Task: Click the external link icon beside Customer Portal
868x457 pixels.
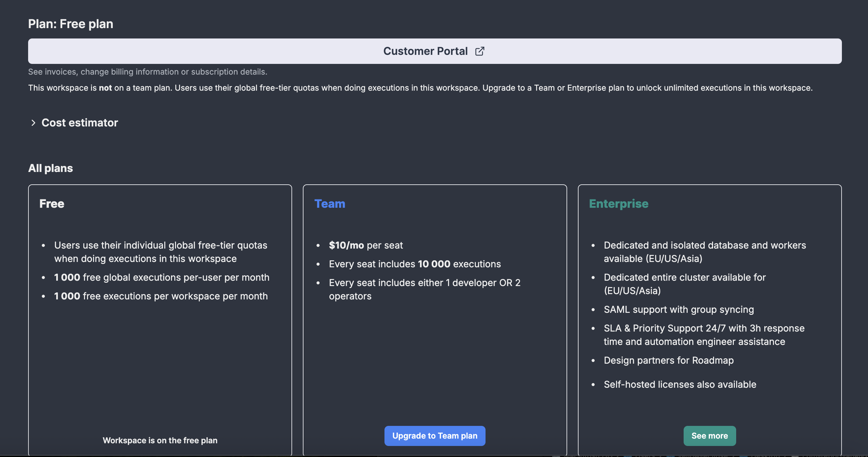Action: 480,51
